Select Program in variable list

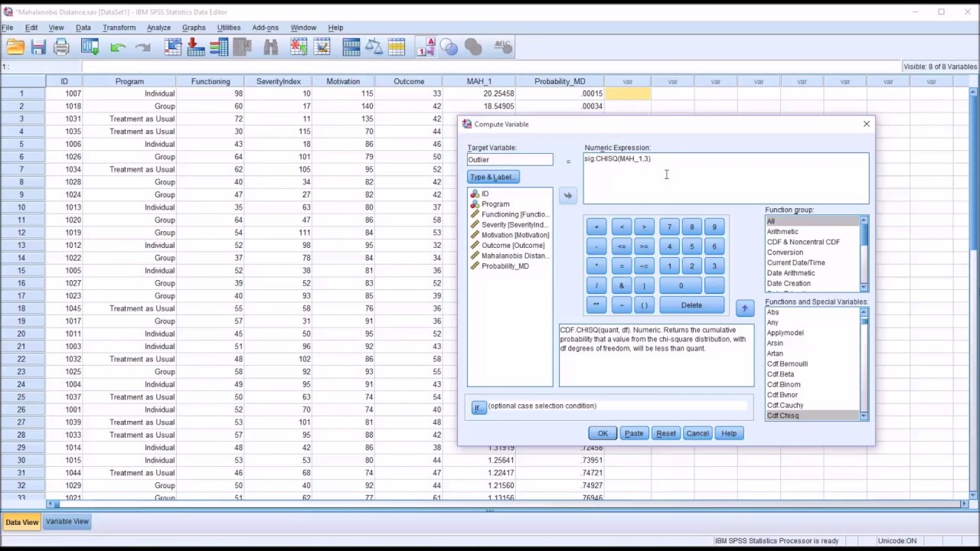point(495,204)
